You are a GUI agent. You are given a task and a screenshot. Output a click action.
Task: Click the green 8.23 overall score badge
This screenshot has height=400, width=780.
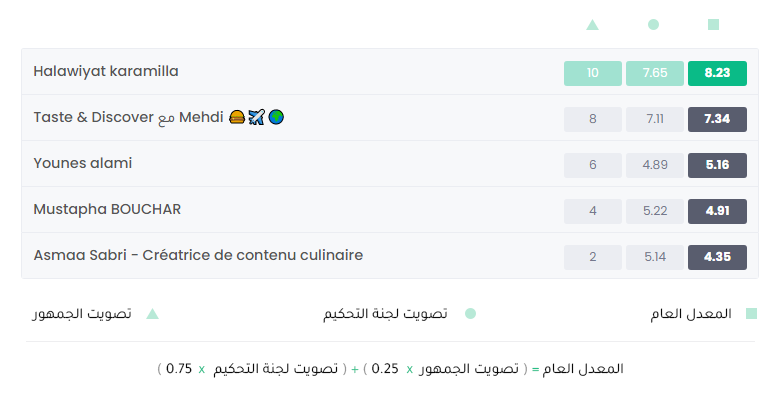pos(717,73)
